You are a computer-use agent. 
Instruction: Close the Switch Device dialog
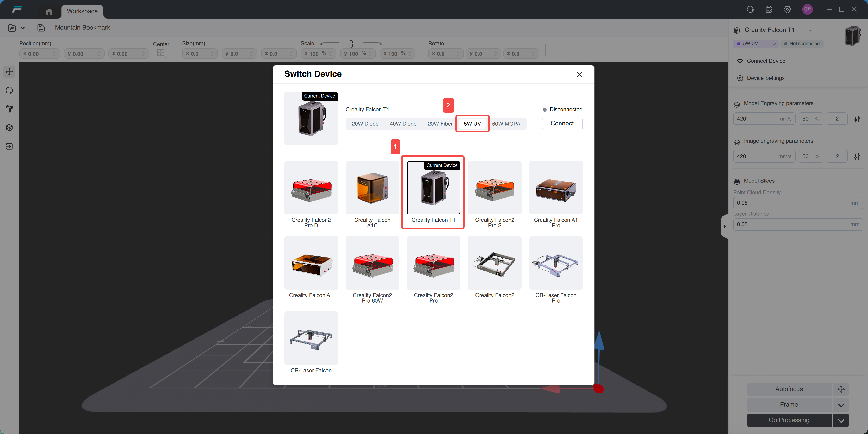point(580,74)
